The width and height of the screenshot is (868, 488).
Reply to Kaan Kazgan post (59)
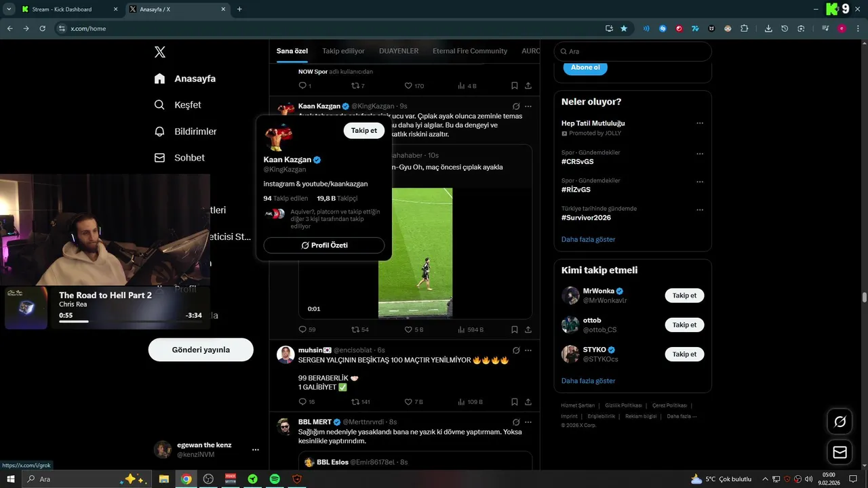(307, 329)
